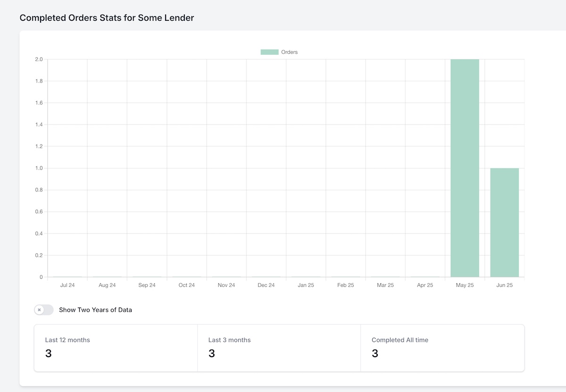The image size is (566, 392).
Task: Click the green Orders legend swatch
Action: 269,52
